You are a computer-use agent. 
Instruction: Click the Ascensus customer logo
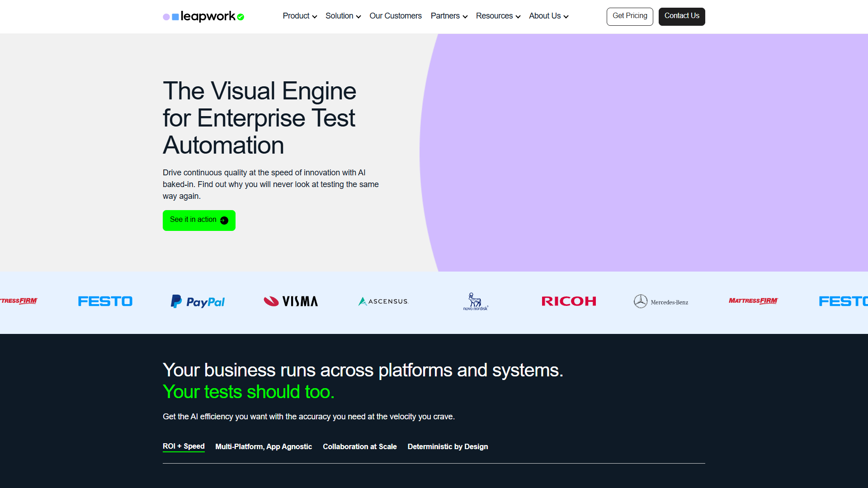coord(383,301)
